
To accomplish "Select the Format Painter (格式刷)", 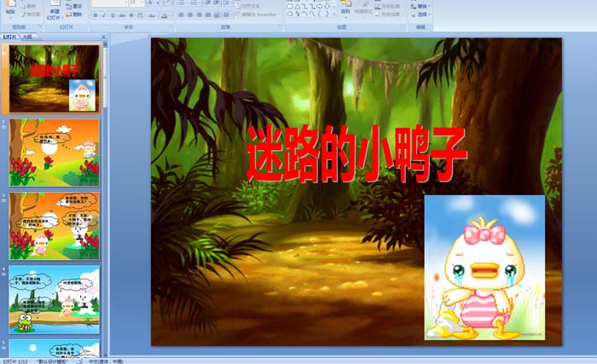I will click(x=31, y=14).
